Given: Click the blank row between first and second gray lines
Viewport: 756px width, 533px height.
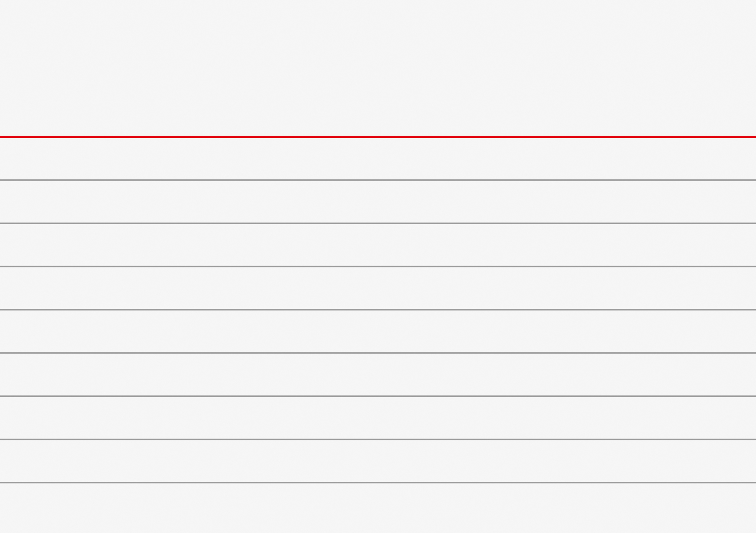Looking at the screenshot, I should coord(378,202).
